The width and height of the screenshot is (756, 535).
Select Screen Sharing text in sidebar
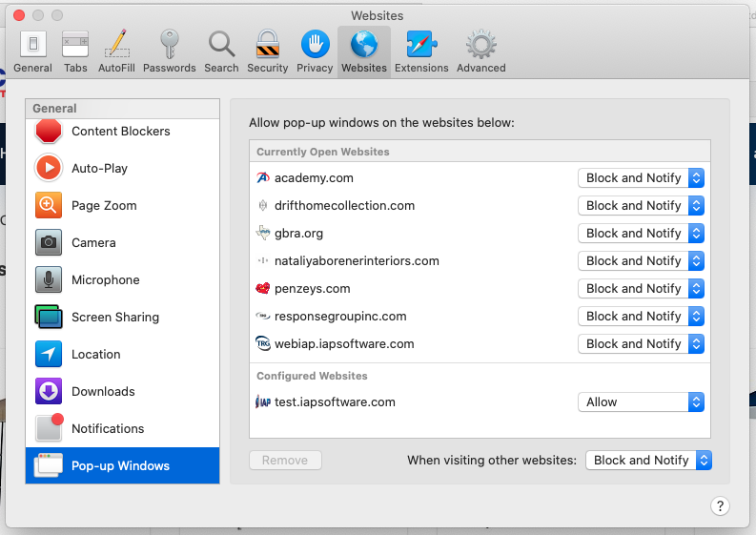pyautogui.click(x=115, y=317)
